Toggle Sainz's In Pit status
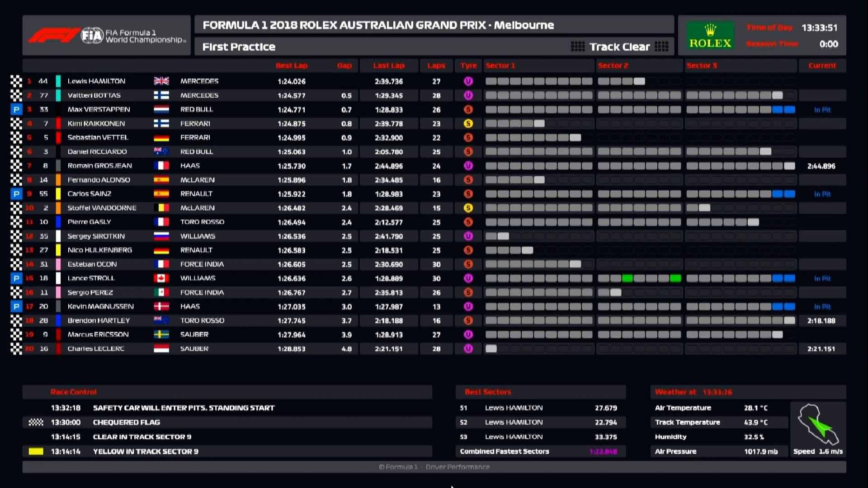 point(822,194)
